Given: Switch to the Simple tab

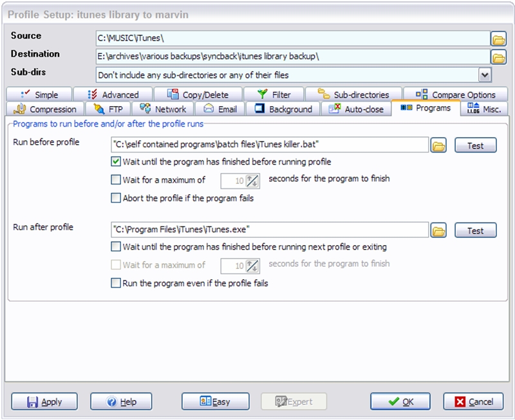Looking at the screenshot, I should point(39,95).
